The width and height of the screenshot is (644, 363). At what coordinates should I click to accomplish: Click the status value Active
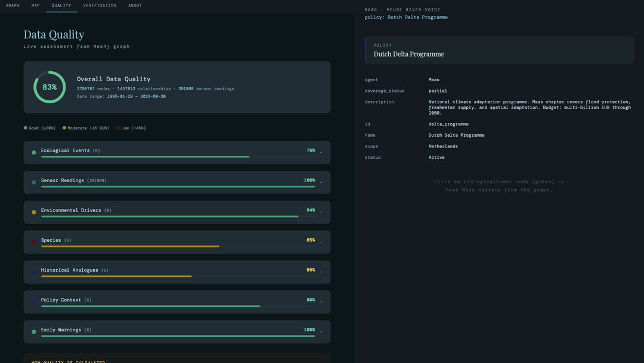(436, 158)
